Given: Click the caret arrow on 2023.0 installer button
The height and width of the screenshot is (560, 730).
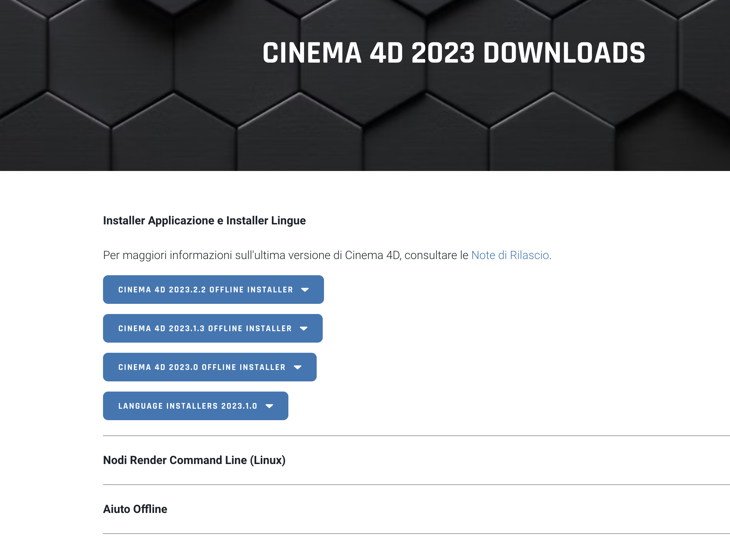Looking at the screenshot, I should tap(298, 367).
